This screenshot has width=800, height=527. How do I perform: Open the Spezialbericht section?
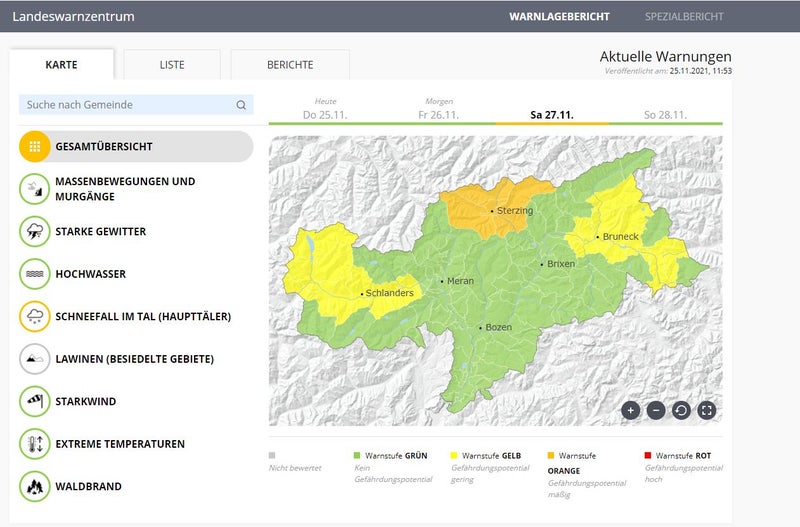coord(684,17)
